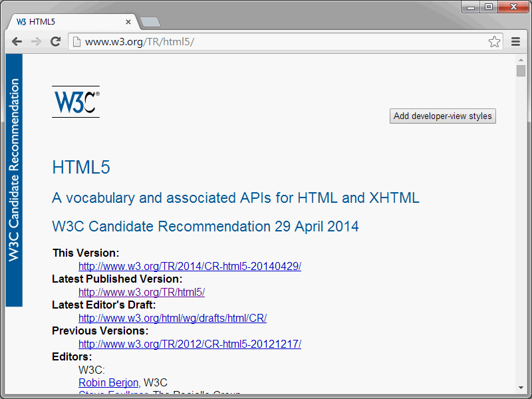Open the Previous Versions CR-html5-20121217 link

pyautogui.click(x=190, y=344)
